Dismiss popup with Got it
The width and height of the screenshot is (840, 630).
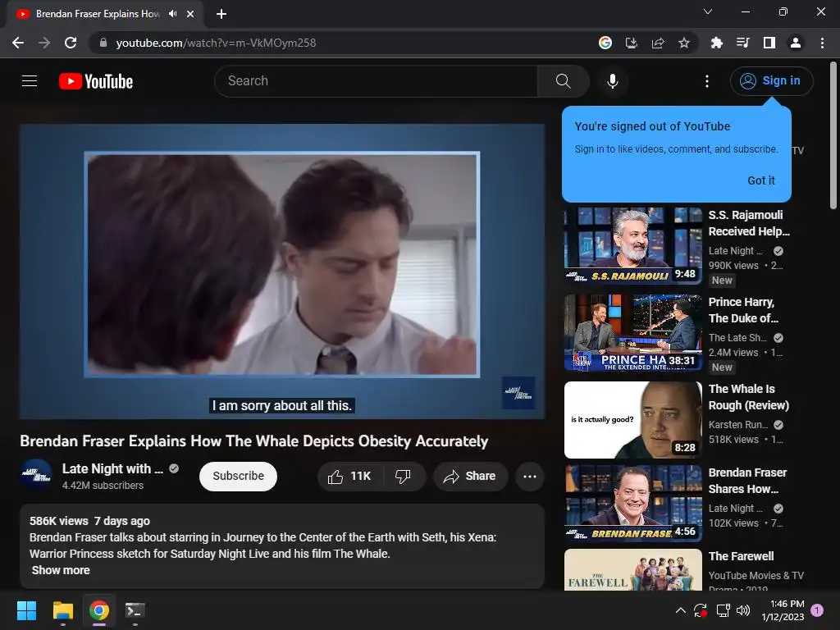[760, 180]
